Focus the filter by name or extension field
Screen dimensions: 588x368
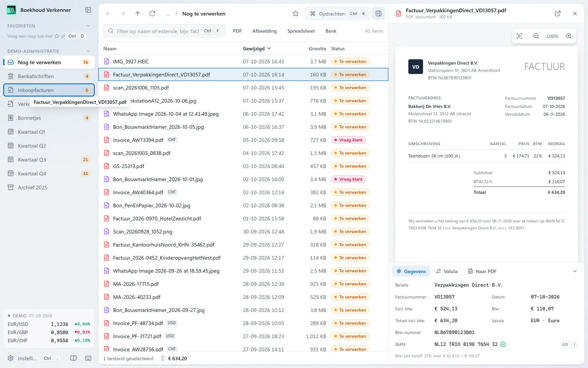[x=164, y=31]
